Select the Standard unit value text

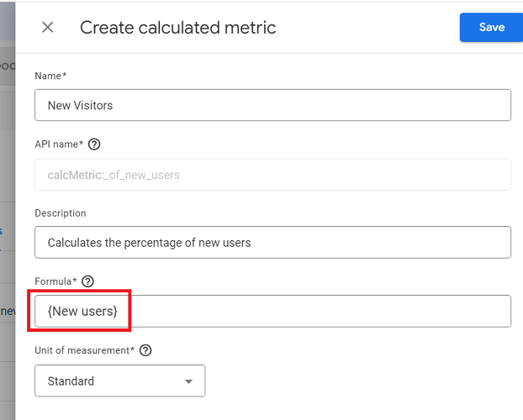coord(71,381)
